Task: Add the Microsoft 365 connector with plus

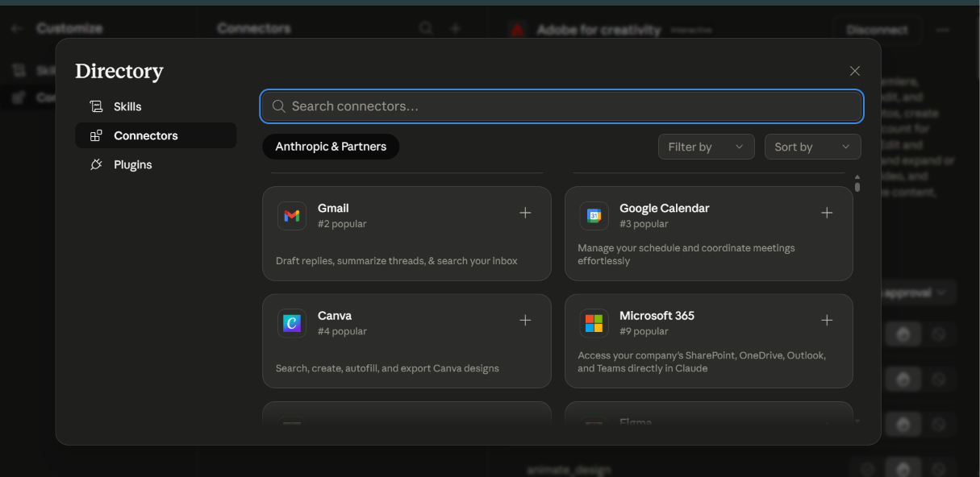Action: [827, 320]
